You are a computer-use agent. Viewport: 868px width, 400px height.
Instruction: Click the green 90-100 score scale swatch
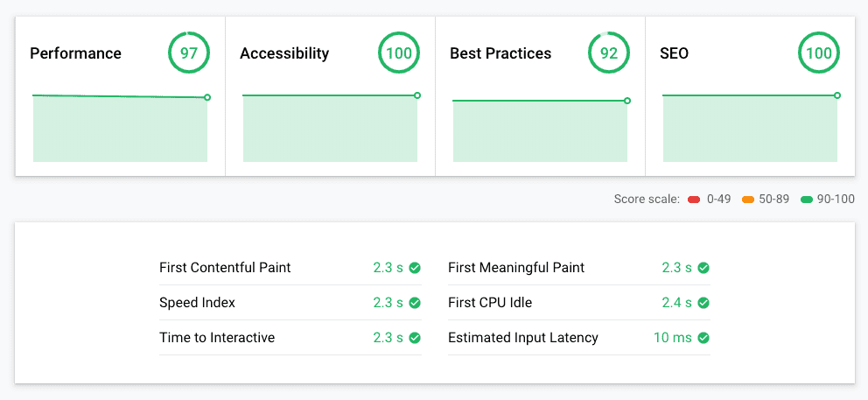click(807, 200)
